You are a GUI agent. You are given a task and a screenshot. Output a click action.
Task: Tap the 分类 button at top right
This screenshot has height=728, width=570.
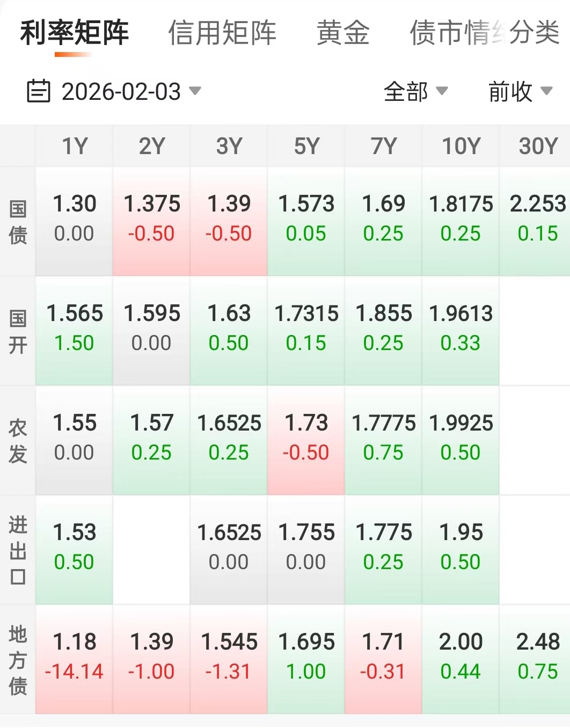coord(535,33)
